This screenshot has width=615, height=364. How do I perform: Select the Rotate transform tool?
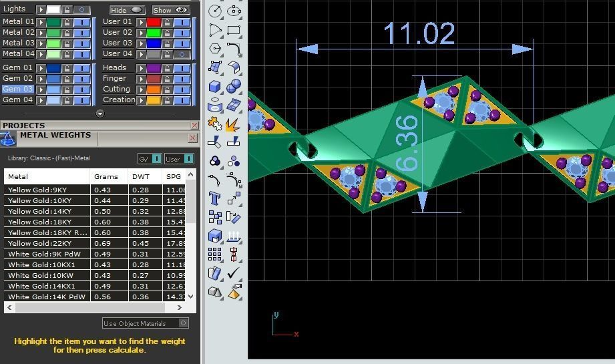(x=234, y=217)
